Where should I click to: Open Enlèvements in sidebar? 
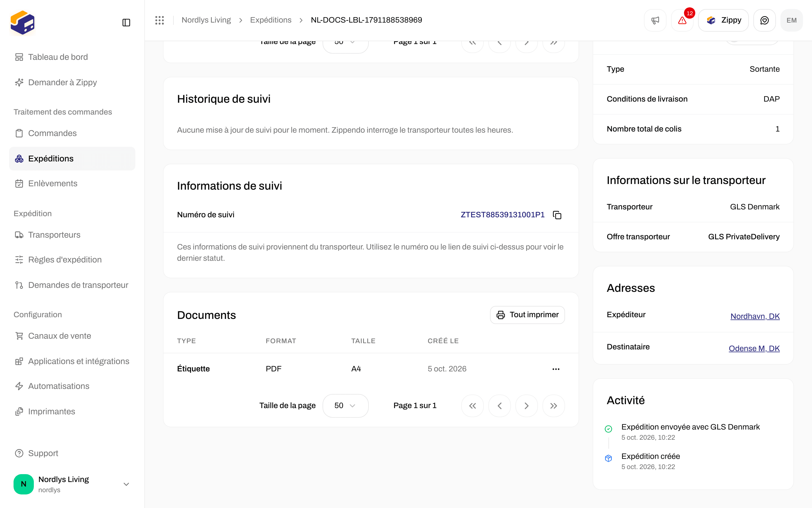click(x=72, y=183)
